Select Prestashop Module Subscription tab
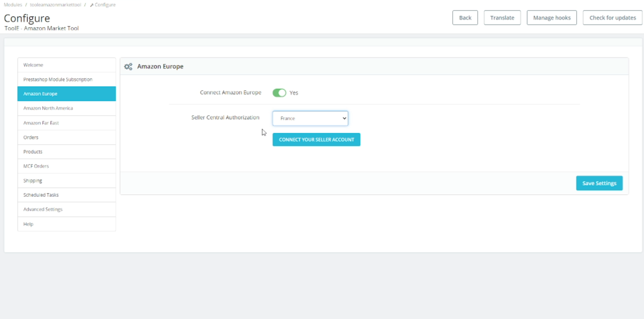The image size is (644, 319). click(67, 79)
